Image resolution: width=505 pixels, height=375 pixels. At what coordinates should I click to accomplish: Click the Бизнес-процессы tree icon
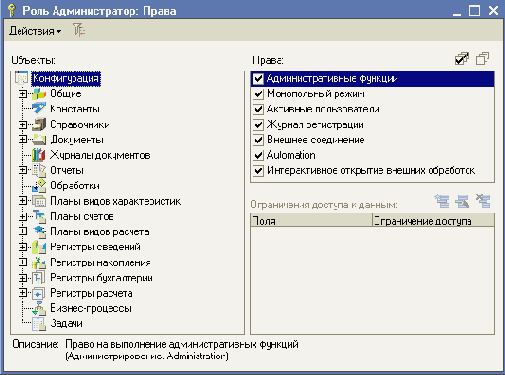(x=39, y=308)
